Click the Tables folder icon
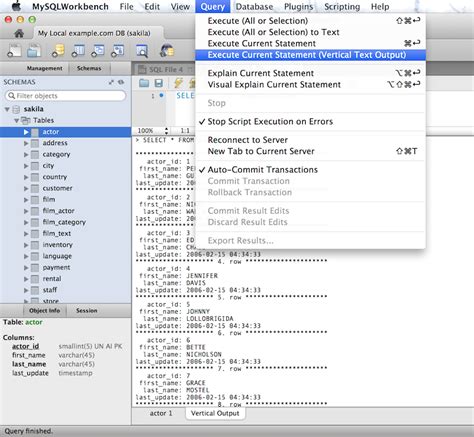Screen dimensions: 474x437 click(x=26, y=120)
